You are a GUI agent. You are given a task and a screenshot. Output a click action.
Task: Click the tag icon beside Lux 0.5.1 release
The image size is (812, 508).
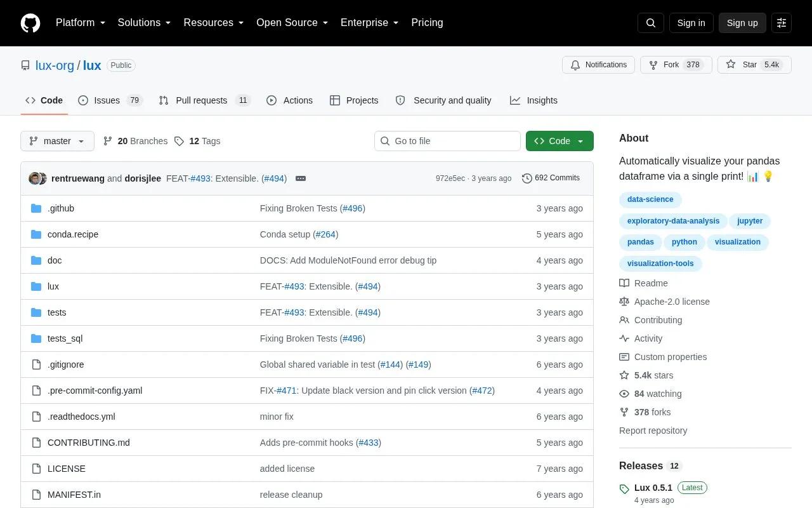click(624, 488)
